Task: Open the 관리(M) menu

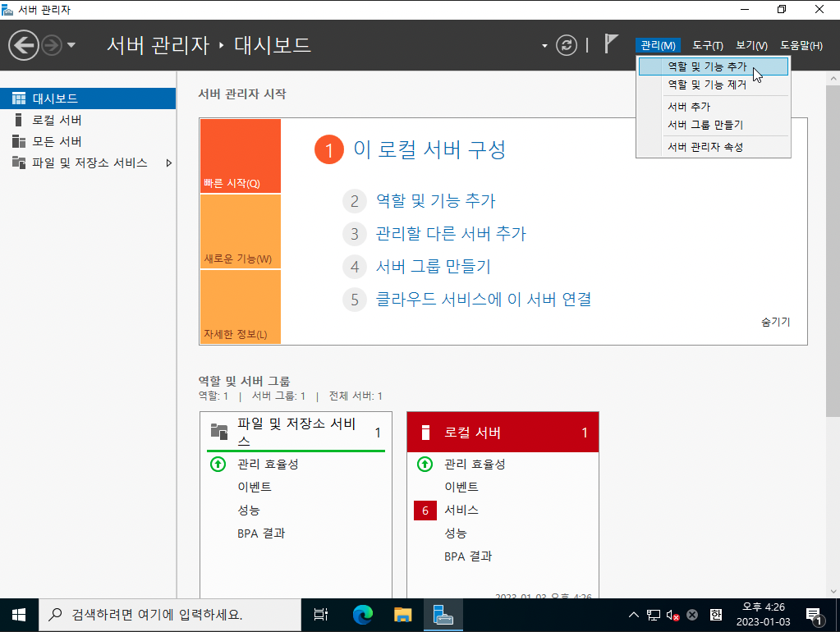Action: coord(658,45)
